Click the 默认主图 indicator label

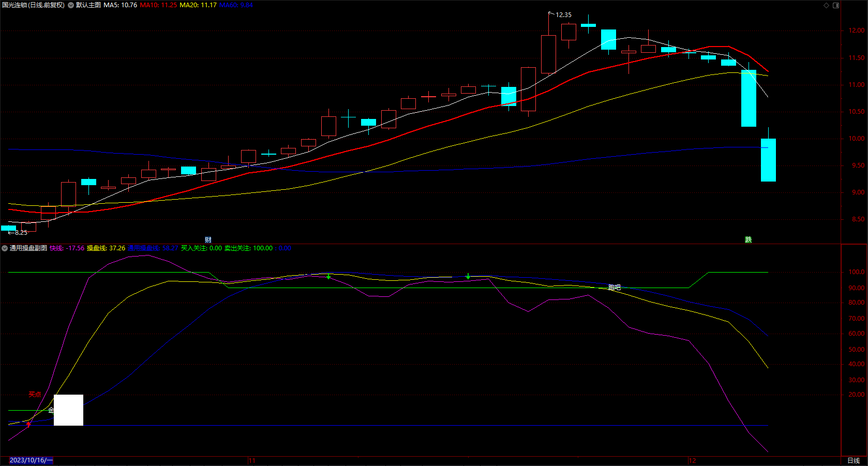[88, 5]
